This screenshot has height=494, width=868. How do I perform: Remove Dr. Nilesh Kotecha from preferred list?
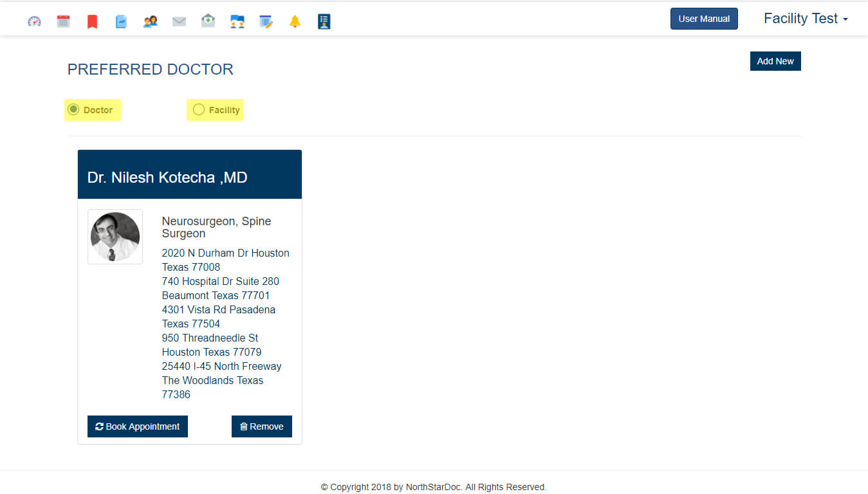(x=261, y=426)
